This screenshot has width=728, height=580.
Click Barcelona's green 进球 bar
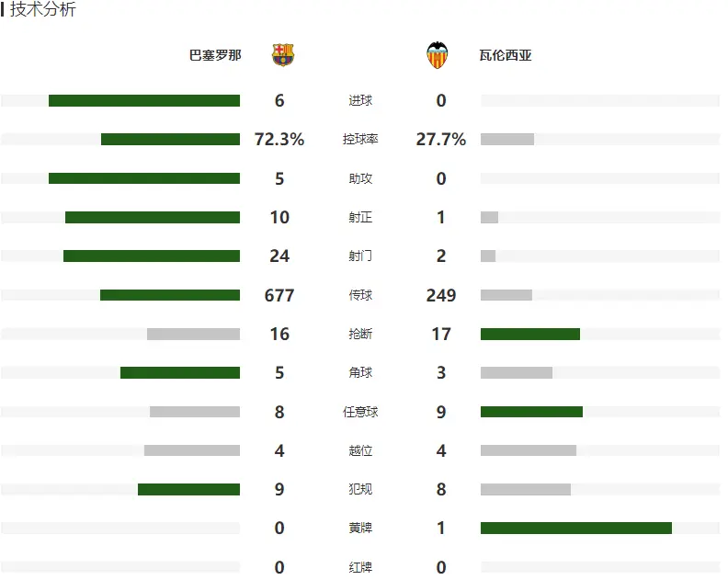click(x=144, y=101)
